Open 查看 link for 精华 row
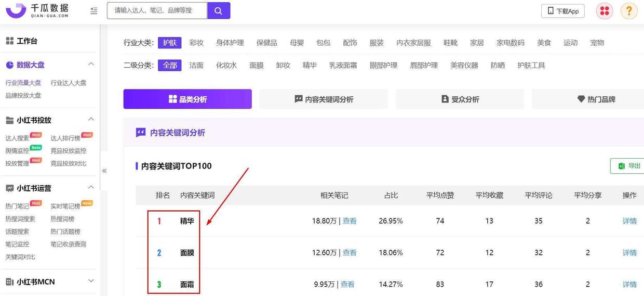Viewport: 644px width, 296px height. point(350,221)
